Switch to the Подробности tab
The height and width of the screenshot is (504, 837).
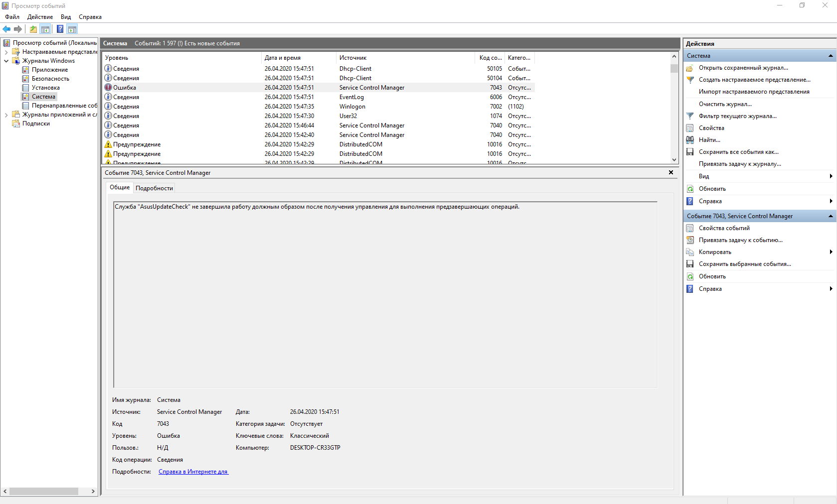click(x=154, y=188)
